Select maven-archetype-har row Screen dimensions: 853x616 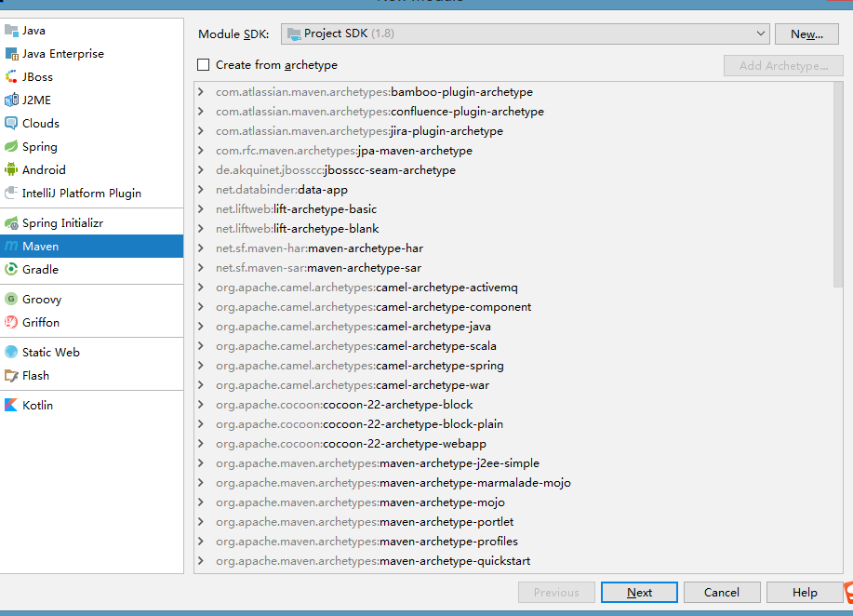[513, 248]
